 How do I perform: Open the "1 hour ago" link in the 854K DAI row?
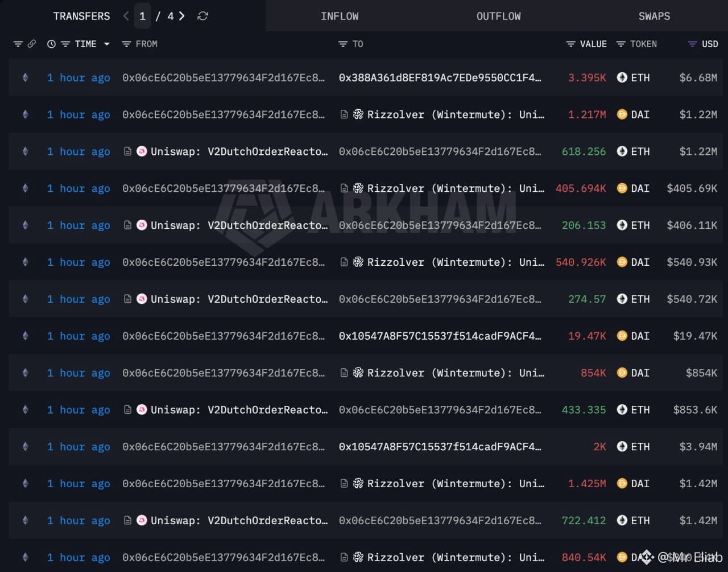click(x=78, y=373)
